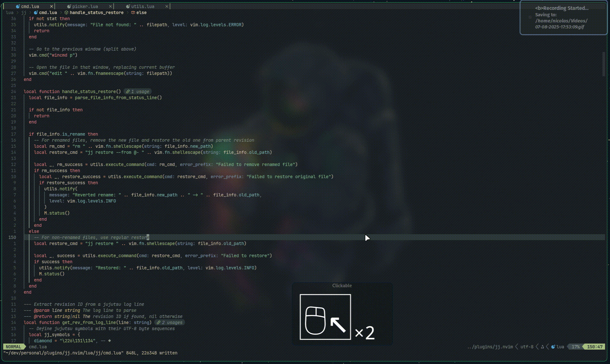The height and width of the screenshot is (364, 610).
Task: Click '-- Go to the previous window' comment
Action: [x=83, y=49]
